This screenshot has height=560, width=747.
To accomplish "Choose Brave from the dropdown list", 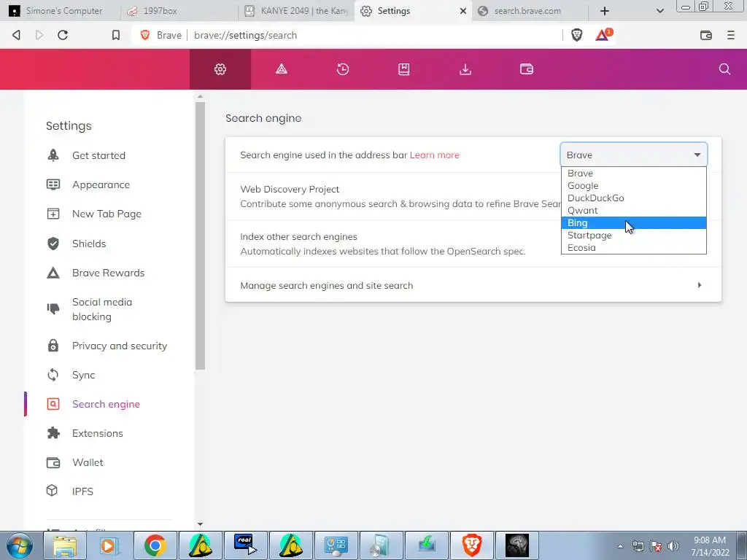I will click(x=634, y=174).
